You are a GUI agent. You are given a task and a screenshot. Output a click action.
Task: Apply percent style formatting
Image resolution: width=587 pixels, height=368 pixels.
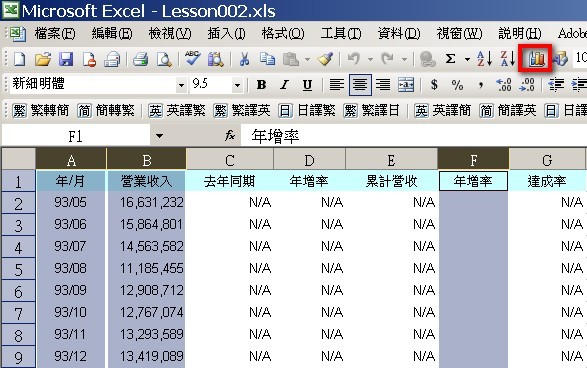[457, 85]
